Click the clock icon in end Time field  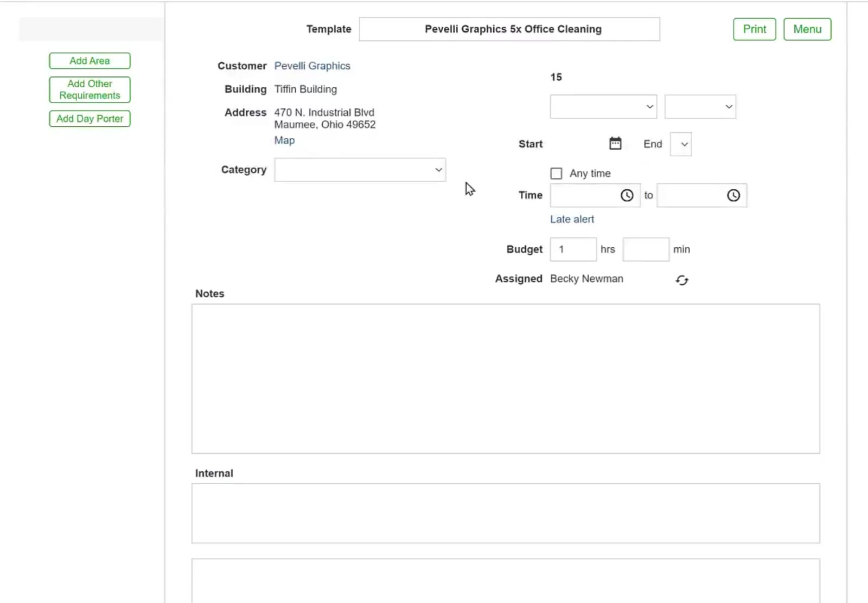click(x=733, y=195)
